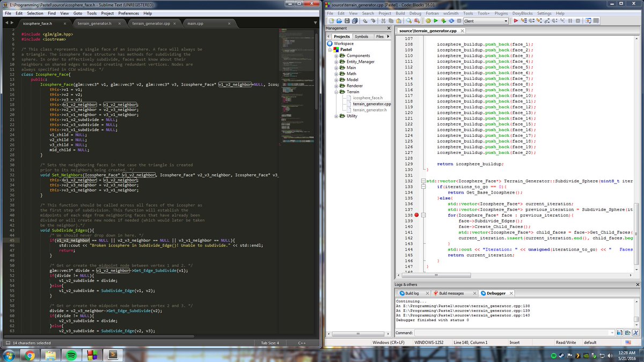This screenshot has width=644, height=362.
Task: Click the Save all files icon in Code::Blocks
Action: [354, 21]
